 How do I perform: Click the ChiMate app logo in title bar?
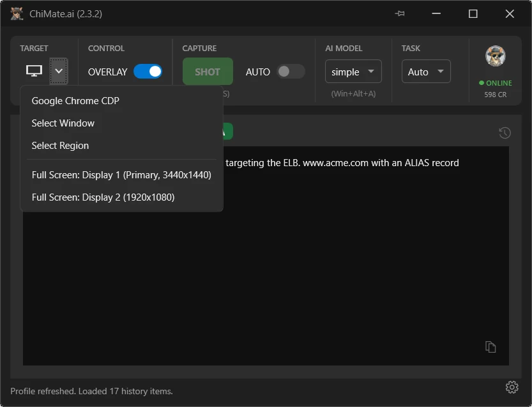(17, 13)
